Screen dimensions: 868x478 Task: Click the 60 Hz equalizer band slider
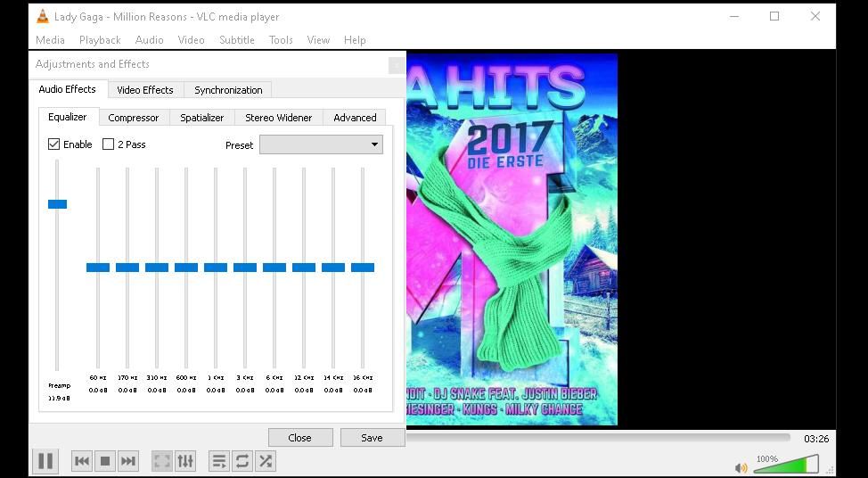pyautogui.click(x=98, y=268)
